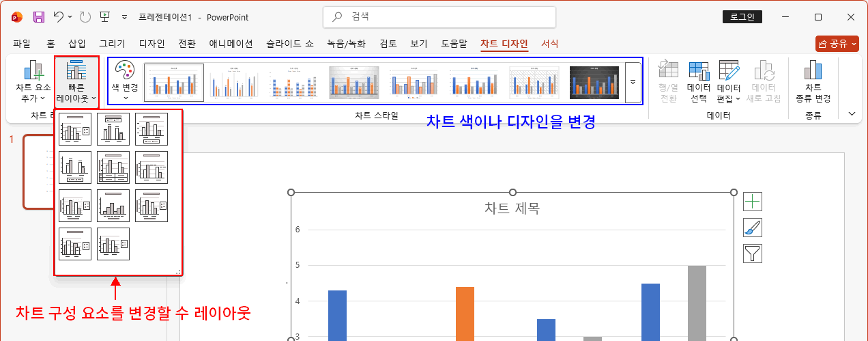Expand the chart styles gallery
868x341 pixels.
633,82
